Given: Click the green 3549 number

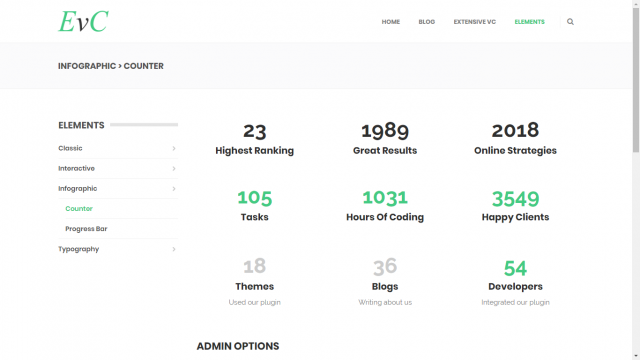Looking at the screenshot, I should pyautogui.click(x=515, y=199).
